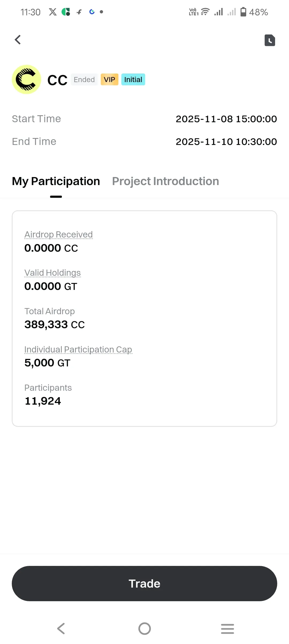
Task: Tap the VIP badge
Action: [x=109, y=80]
